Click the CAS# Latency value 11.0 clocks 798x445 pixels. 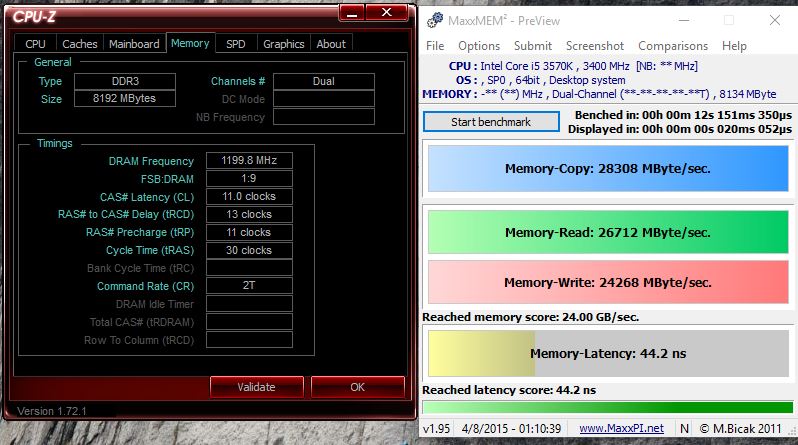249,197
